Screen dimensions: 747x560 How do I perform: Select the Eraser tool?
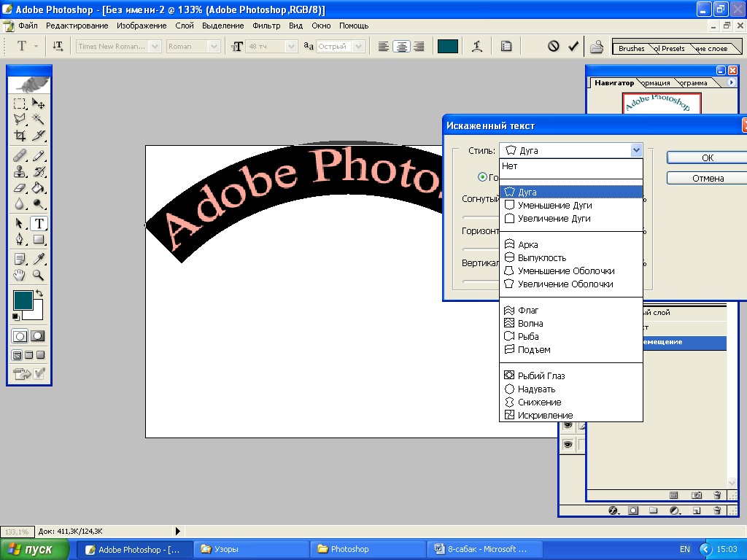pos(20,188)
